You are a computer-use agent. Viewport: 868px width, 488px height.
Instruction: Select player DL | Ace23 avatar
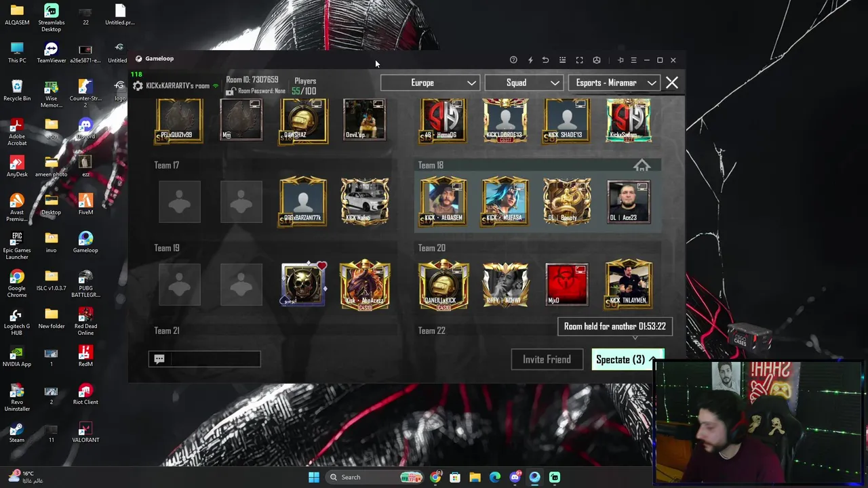point(629,201)
